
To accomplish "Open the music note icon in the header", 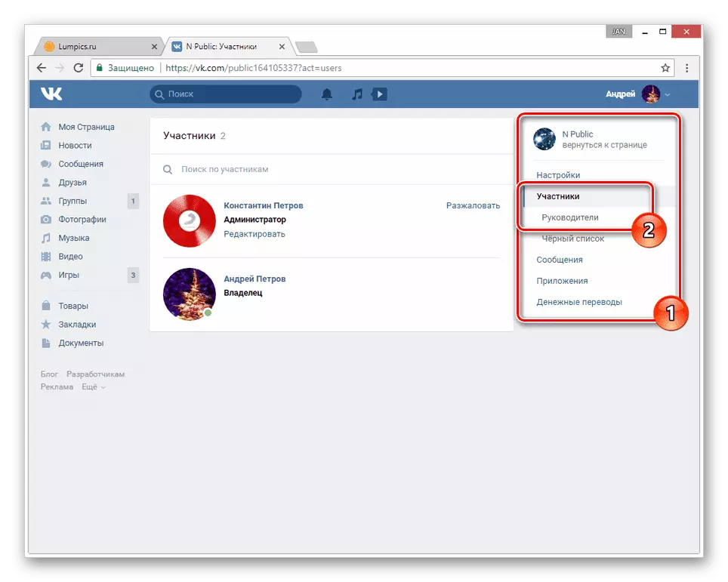I will [356, 94].
